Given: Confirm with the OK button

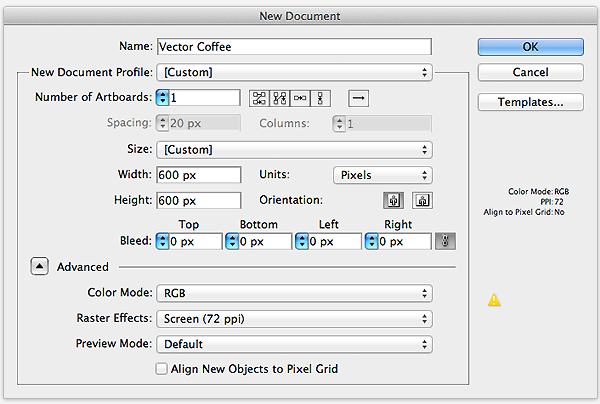Looking at the screenshot, I should click(530, 47).
